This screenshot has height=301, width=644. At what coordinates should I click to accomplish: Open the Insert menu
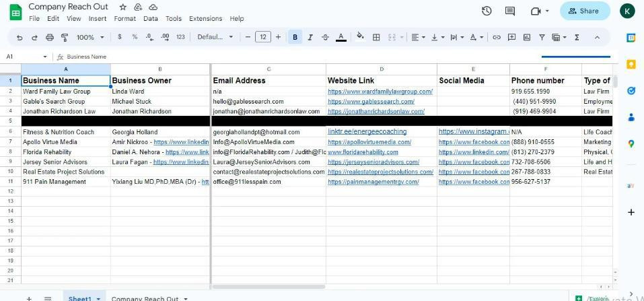(98, 18)
